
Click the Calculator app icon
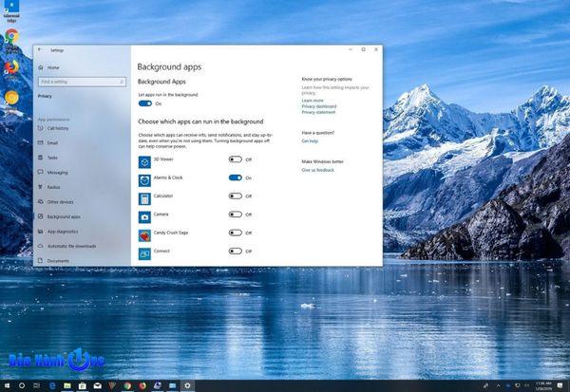pyautogui.click(x=143, y=196)
